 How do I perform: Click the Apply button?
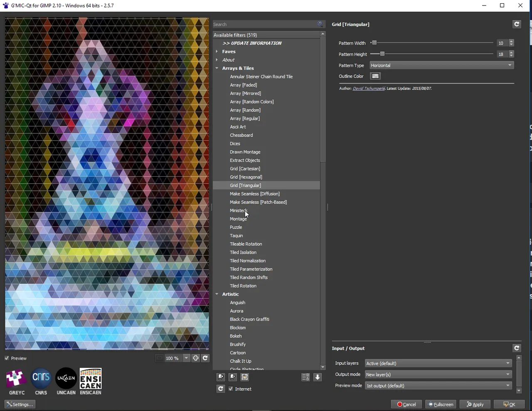click(x=475, y=404)
